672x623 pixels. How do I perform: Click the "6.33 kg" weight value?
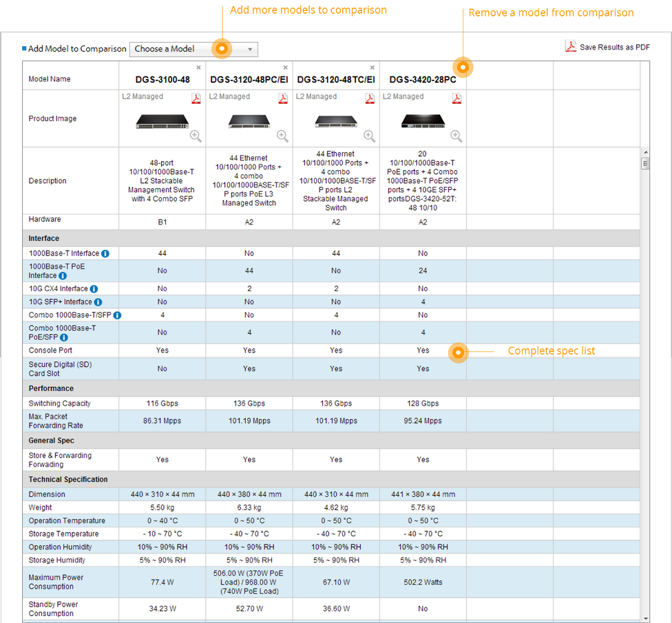(x=249, y=508)
